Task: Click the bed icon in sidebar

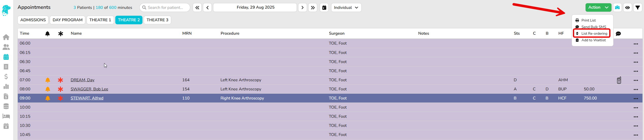Action: tap(6, 116)
